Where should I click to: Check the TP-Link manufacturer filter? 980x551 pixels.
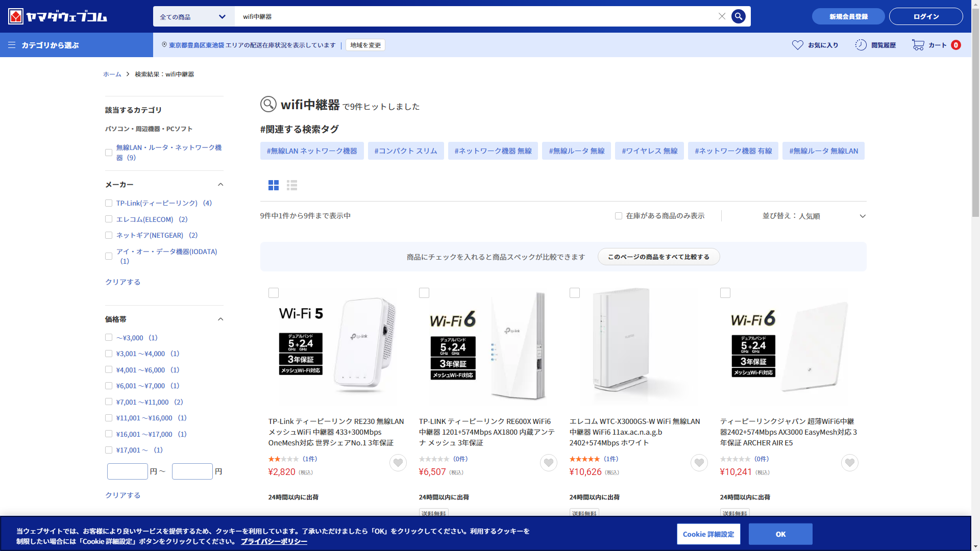[x=109, y=203]
